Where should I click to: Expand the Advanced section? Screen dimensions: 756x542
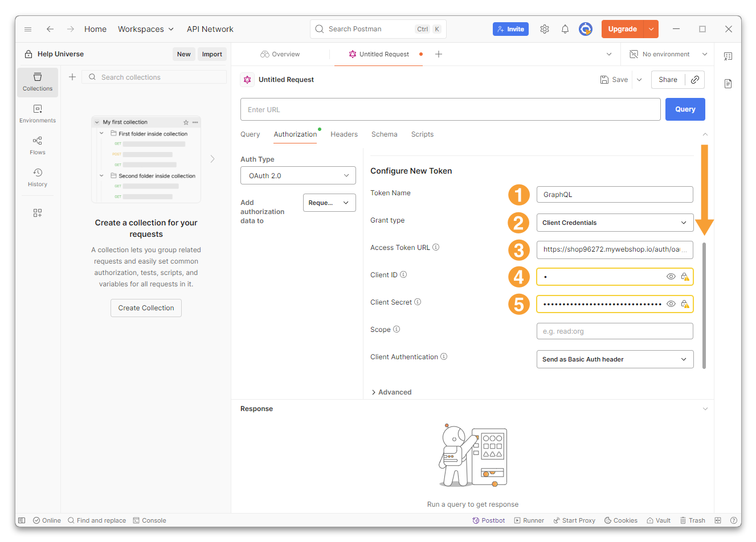391,392
